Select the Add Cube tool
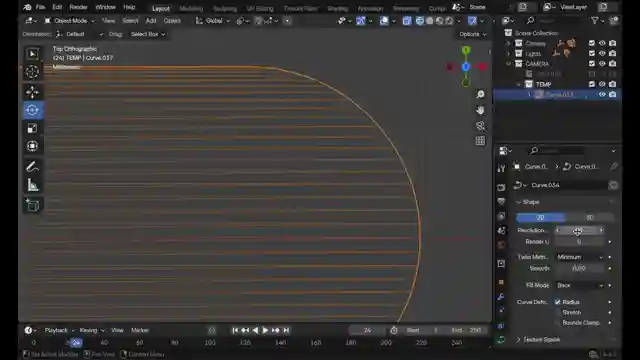The image size is (640, 360). 32,205
